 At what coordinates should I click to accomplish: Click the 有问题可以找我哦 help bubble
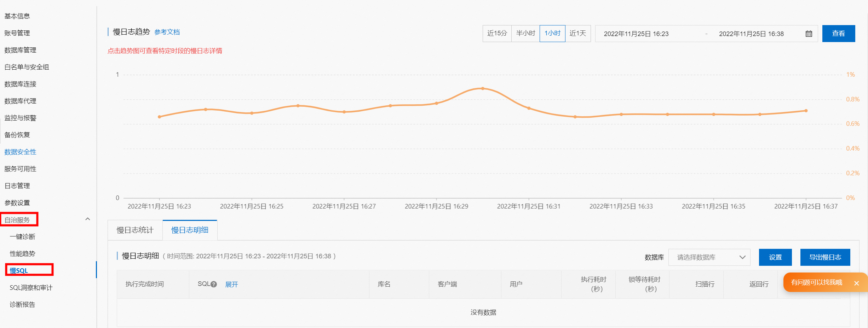pos(816,282)
